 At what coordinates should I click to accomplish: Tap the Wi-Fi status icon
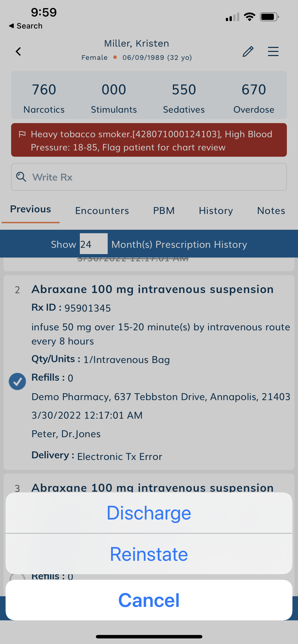point(249,17)
